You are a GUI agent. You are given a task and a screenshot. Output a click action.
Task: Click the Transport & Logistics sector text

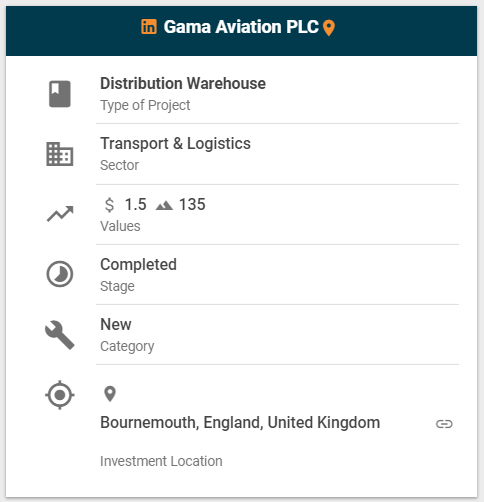175,144
